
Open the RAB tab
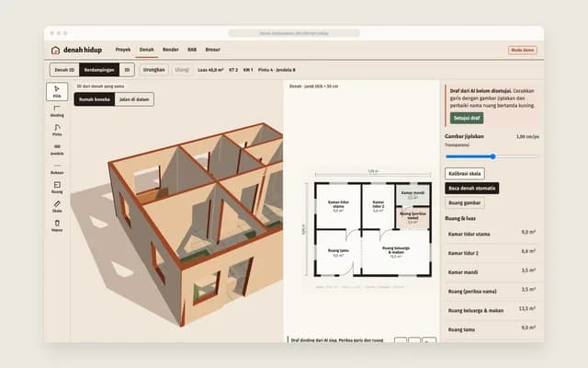tap(192, 50)
